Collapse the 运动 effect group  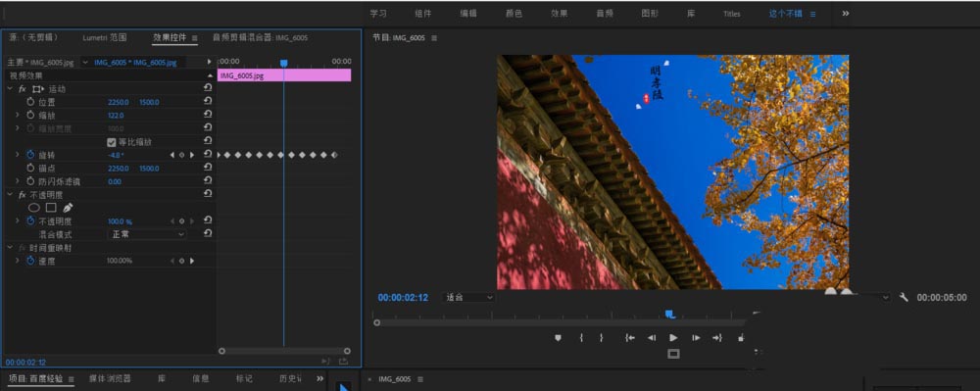(x=10, y=89)
